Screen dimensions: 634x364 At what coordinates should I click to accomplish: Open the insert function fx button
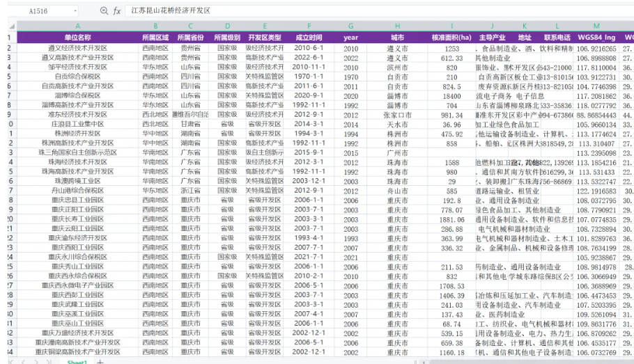coord(117,11)
